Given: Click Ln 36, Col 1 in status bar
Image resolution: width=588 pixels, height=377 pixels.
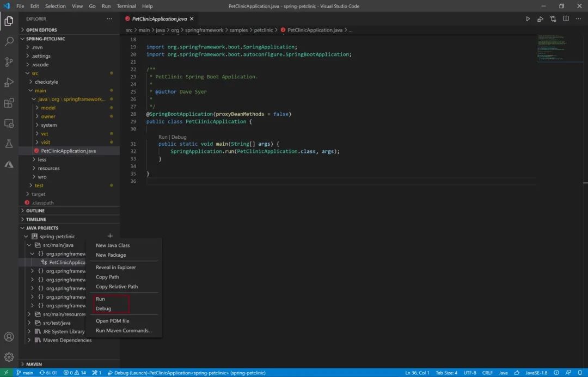Looking at the screenshot, I should [417, 373].
